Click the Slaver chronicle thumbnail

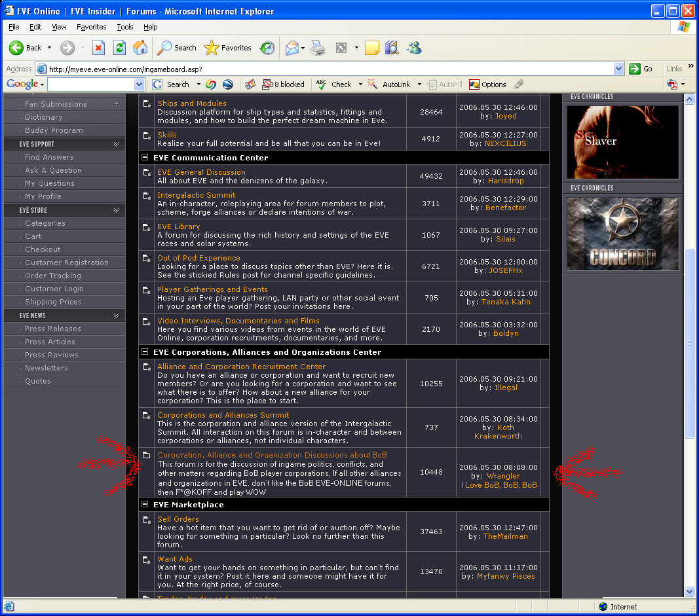click(622, 142)
